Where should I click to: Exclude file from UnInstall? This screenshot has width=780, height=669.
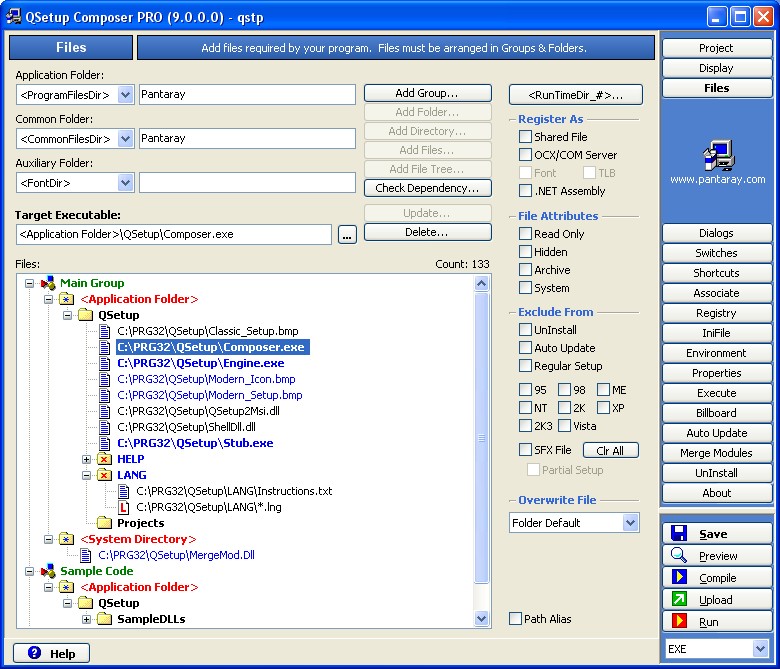[525, 330]
